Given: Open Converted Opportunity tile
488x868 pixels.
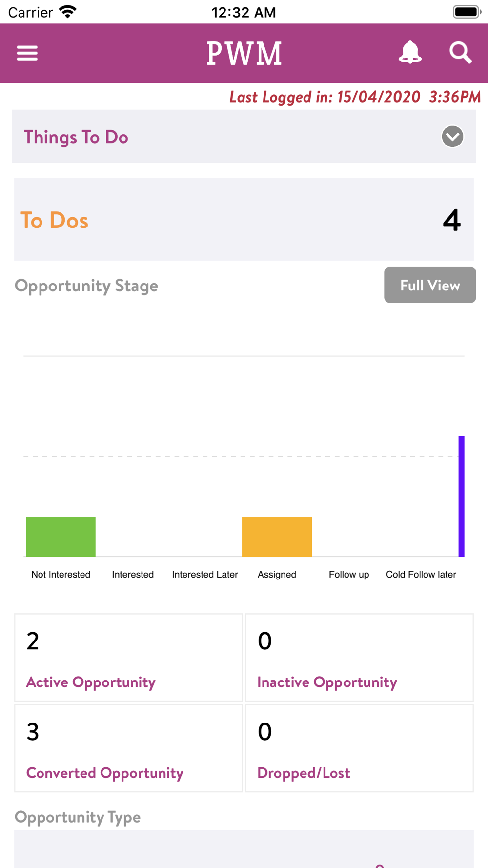Looking at the screenshot, I should pos(128,748).
